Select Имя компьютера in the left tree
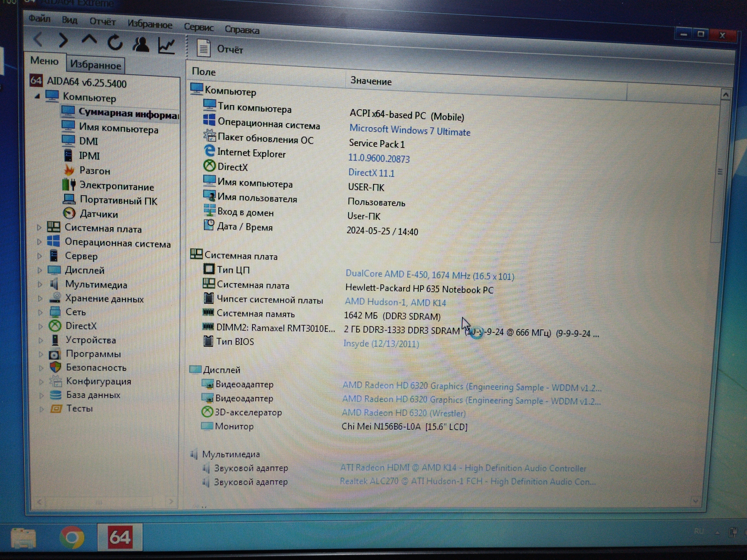The width and height of the screenshot is (747, 560). [x=119, y=128]
